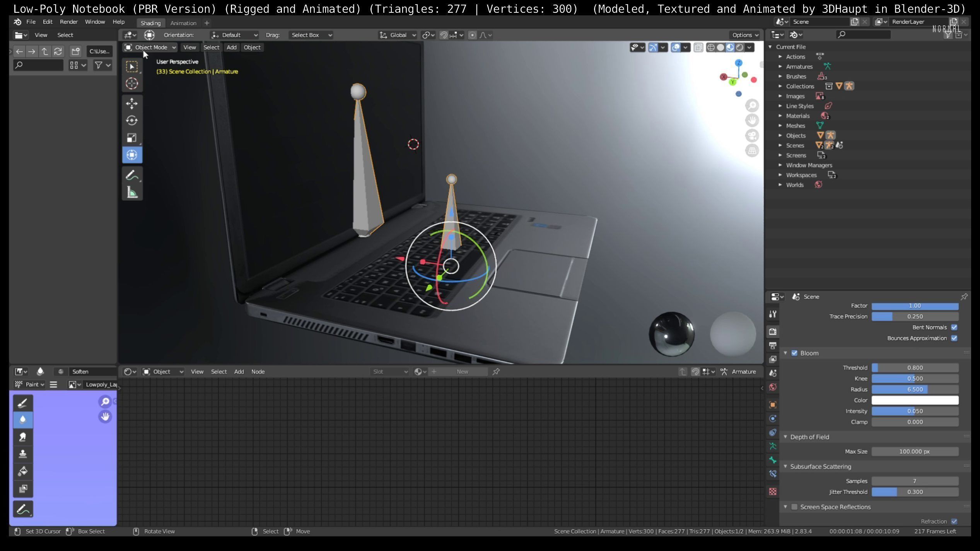Open the Options button in header
The image size is (980, 551).
(745, 35)
